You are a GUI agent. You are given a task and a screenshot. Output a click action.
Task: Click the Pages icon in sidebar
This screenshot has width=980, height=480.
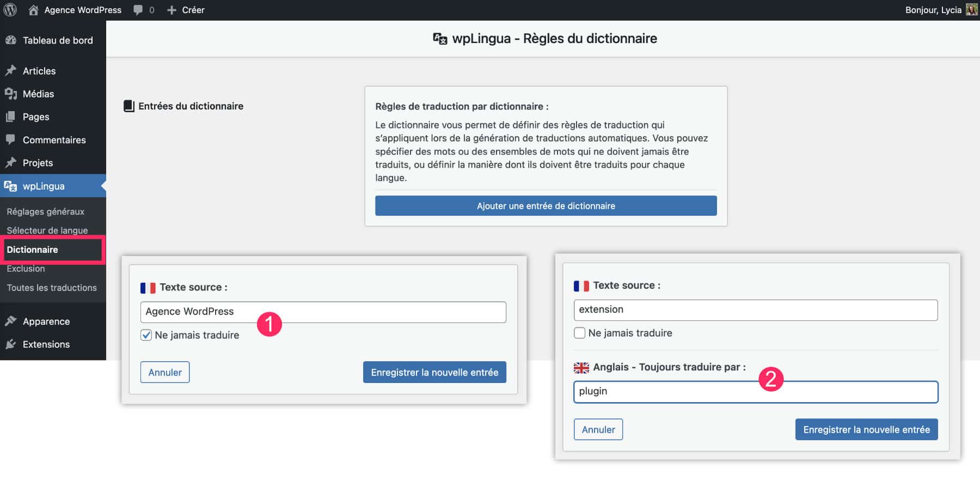tap(10, 117)
